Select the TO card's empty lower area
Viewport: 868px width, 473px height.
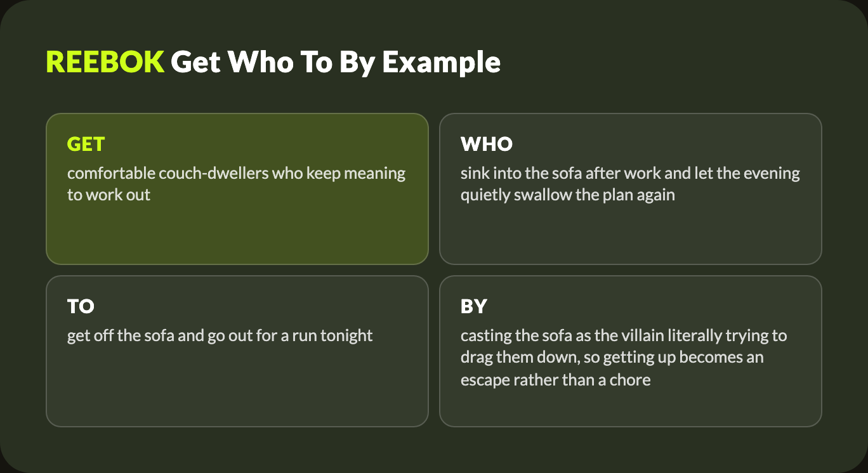pos(237,386)
